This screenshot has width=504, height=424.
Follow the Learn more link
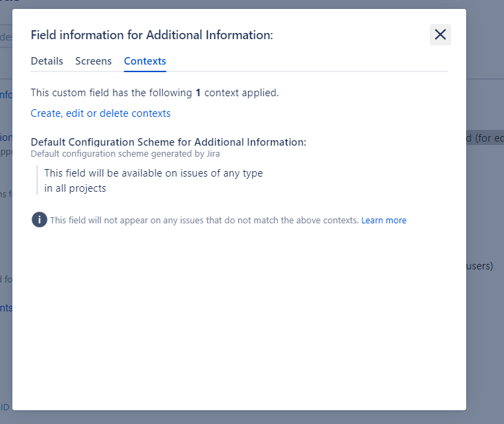384,221
